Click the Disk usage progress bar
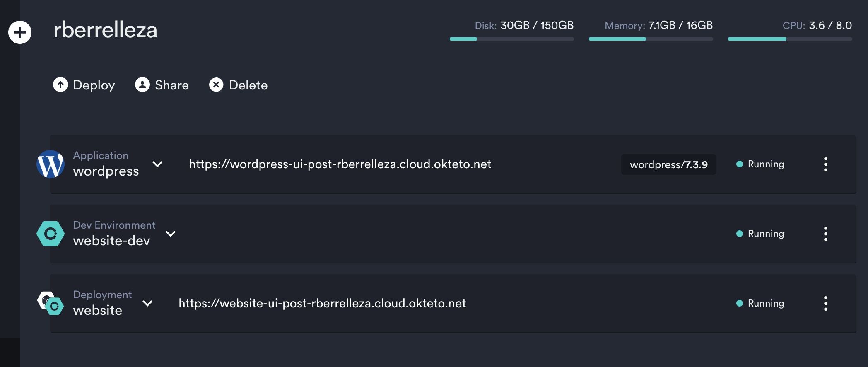The height and width of the screenshot is (367, 868). coord(512,39)
